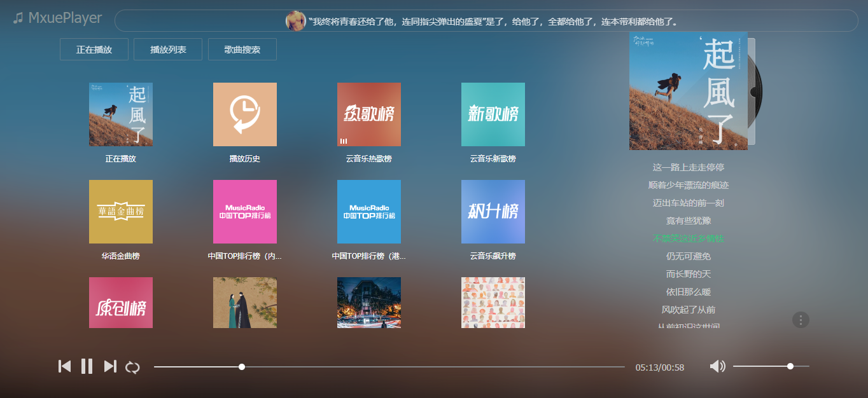868x398 pixels.
Task: Open the playlist cover with ancient couple painting
Action: click(x=245, y=303)
